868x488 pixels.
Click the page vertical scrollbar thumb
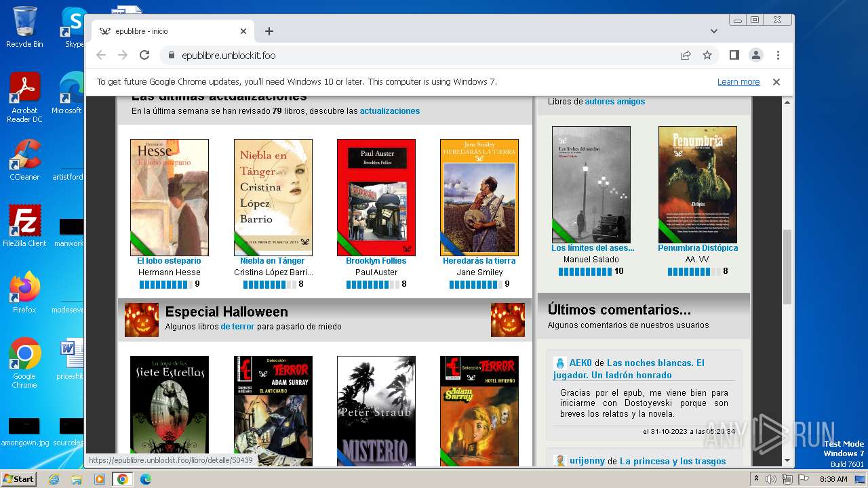787,267
